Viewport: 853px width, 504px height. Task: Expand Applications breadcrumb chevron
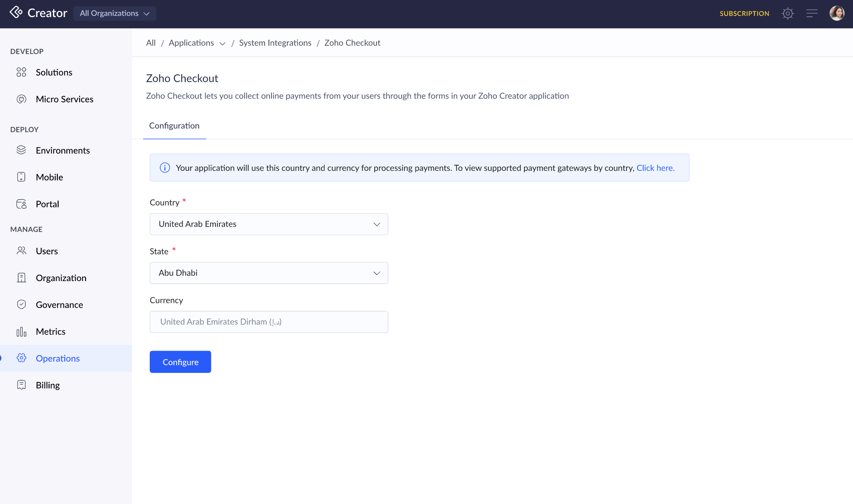coord(223,44)
